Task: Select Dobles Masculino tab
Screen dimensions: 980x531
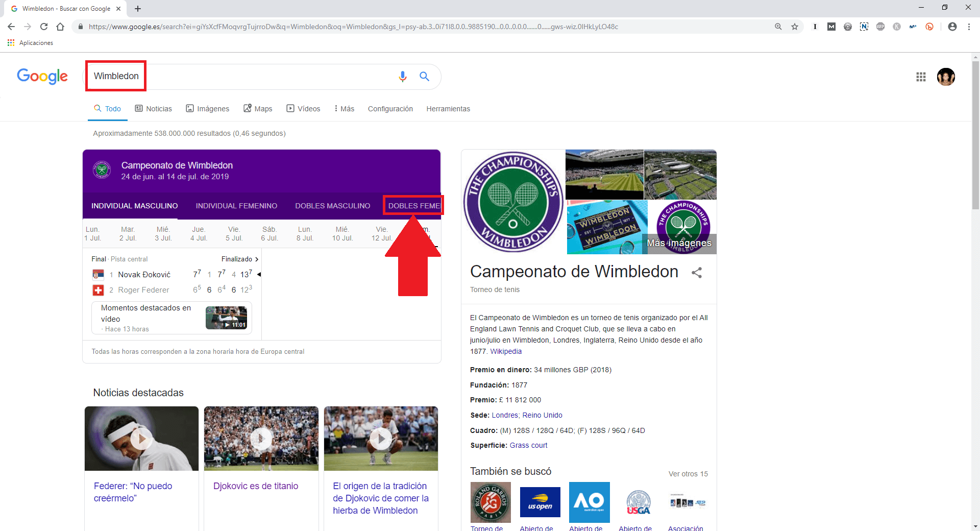Action: pyautogui.click(x=333, y=206)
